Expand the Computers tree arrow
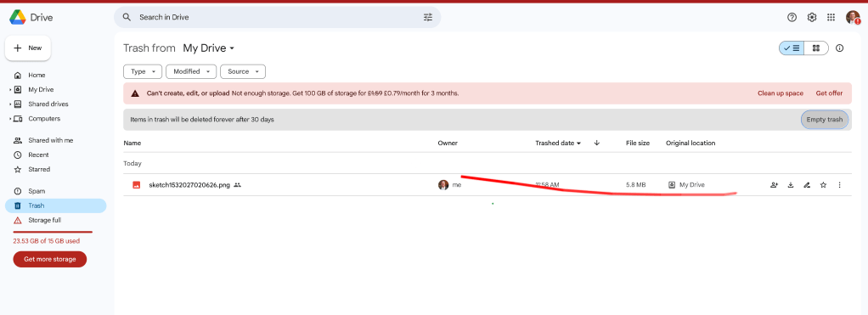 (x=10, y=119)
